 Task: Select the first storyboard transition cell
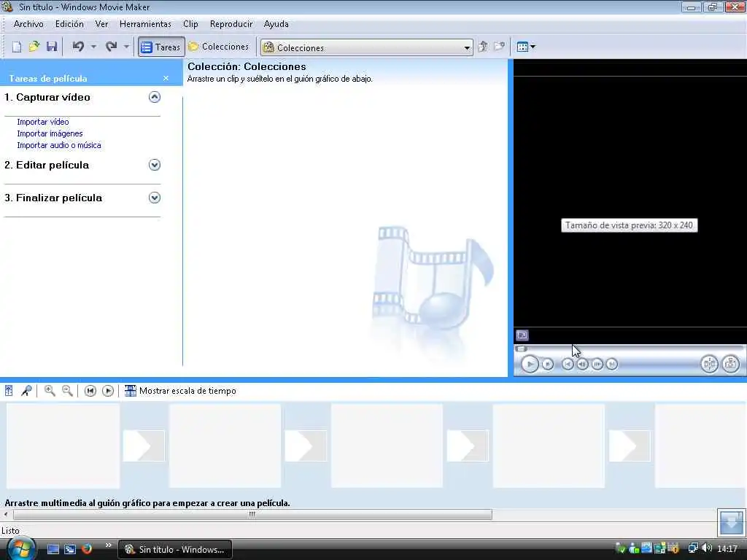[144, 446]
